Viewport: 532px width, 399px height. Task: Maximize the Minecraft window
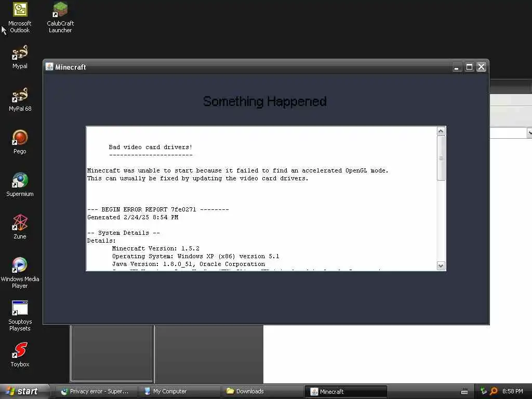click(469, 67)
